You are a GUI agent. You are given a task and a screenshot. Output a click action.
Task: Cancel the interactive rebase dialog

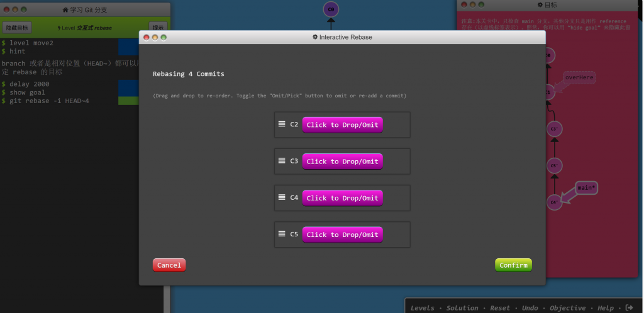point(169,265)
